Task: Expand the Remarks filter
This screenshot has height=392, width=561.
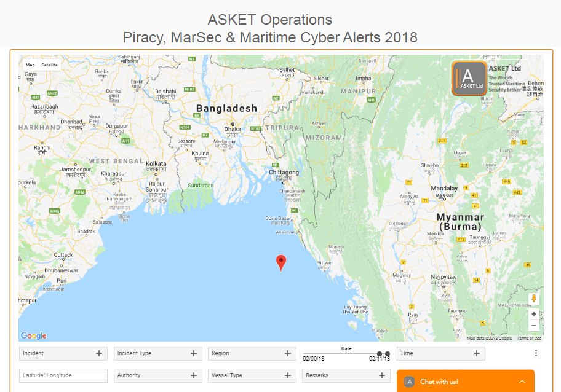Action: point(346,375)
